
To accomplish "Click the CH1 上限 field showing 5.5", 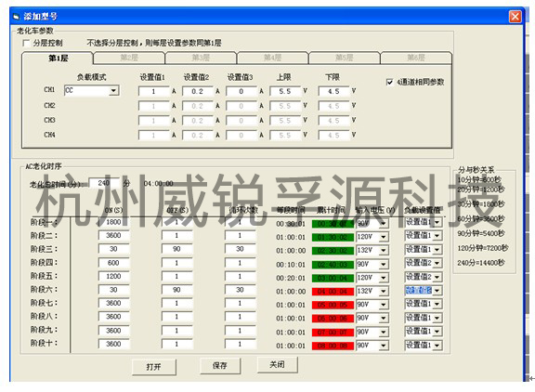I will [x=285, y=91].
